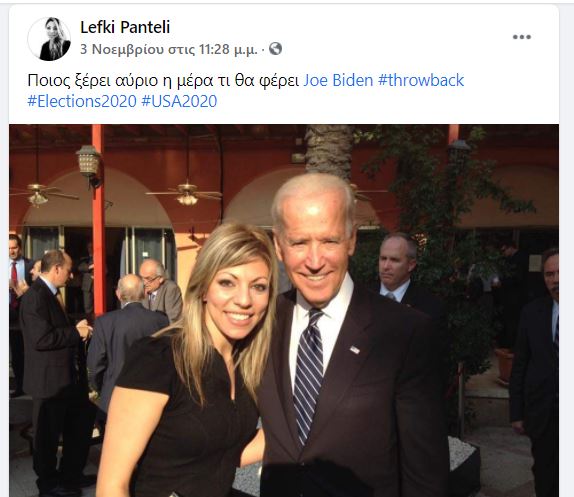Open the #throwback hashtag
Image resolution: width=574 pixels, height=497 pixels.
[421, 80]
